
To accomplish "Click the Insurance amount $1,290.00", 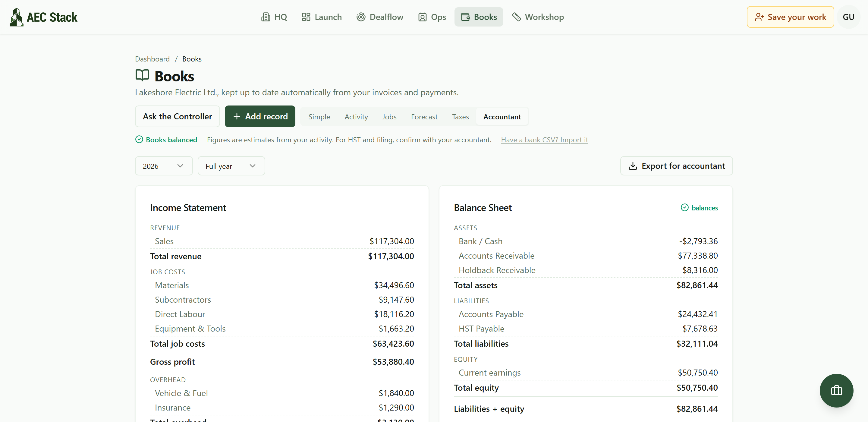I will [x=396, y=408].
